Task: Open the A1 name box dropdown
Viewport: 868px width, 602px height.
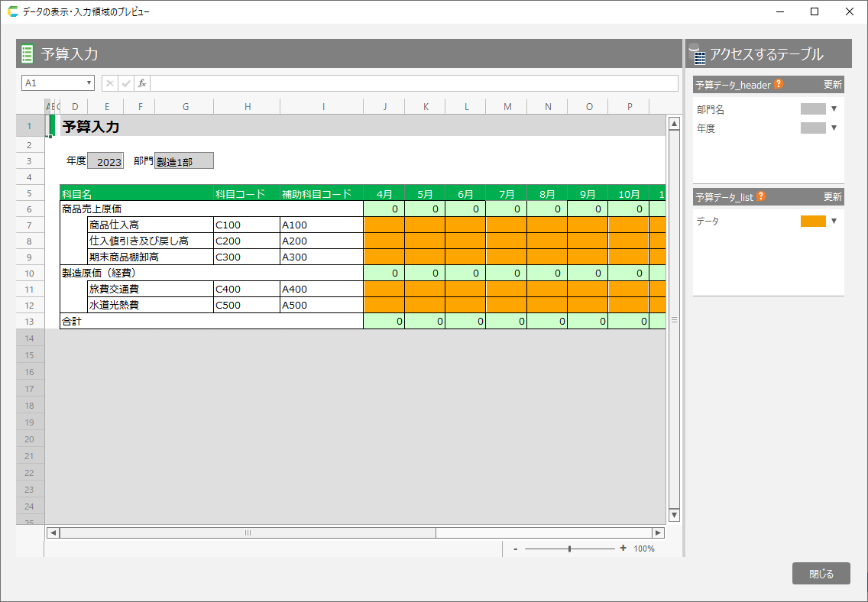Action: tap(89, 83)
